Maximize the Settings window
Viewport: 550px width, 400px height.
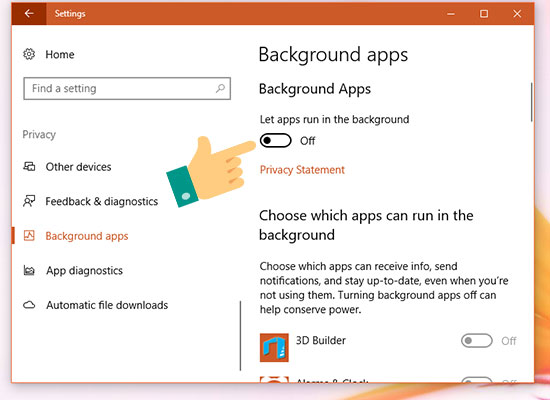[484, 14]
